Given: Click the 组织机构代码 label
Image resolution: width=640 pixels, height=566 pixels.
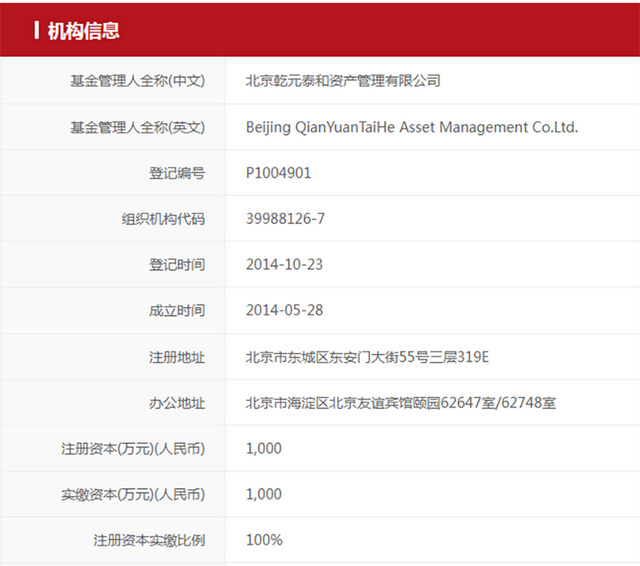Looking at the screenshot, I should point(163,219).
